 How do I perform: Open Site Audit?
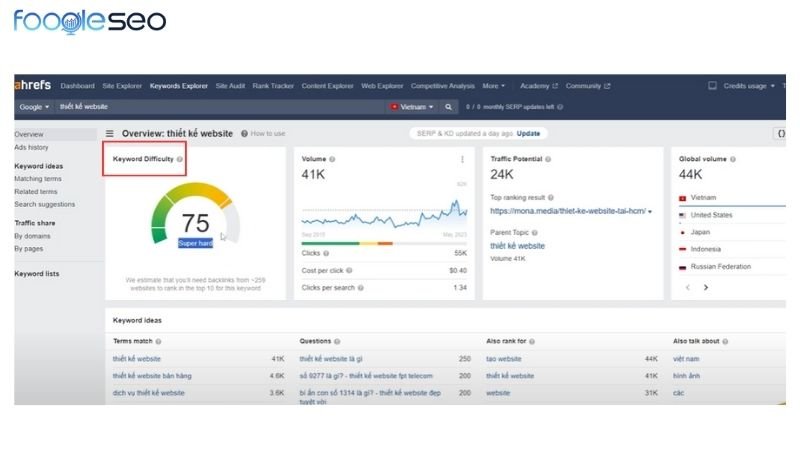[x=230, y=86]
